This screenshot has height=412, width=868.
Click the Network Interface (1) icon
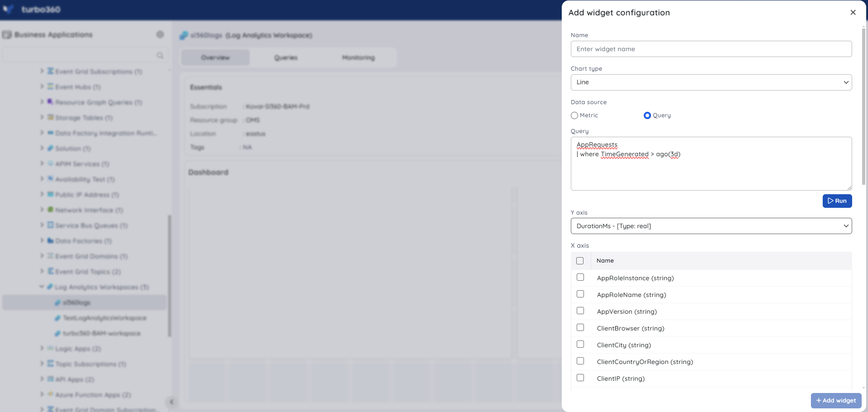click(x=50, y=210)
